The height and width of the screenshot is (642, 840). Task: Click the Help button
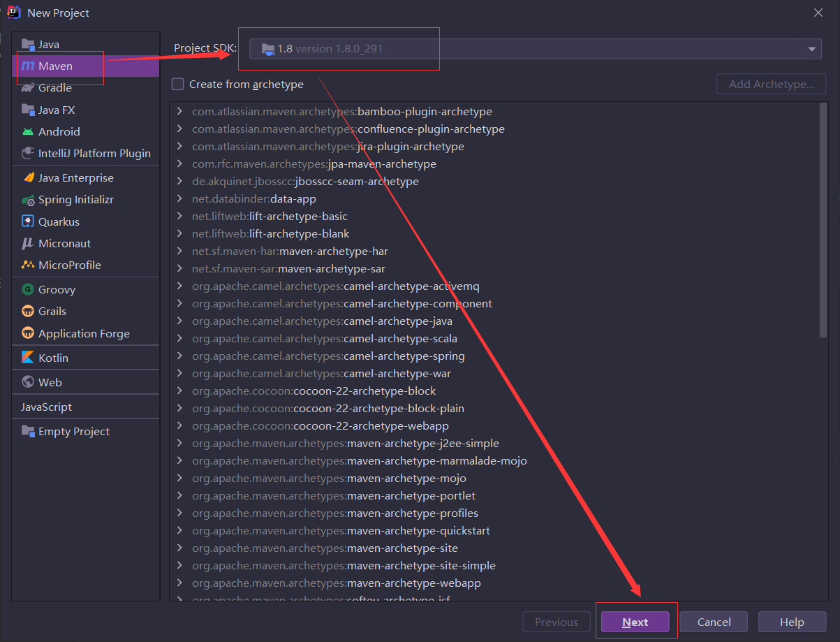[x=792, y=622]
